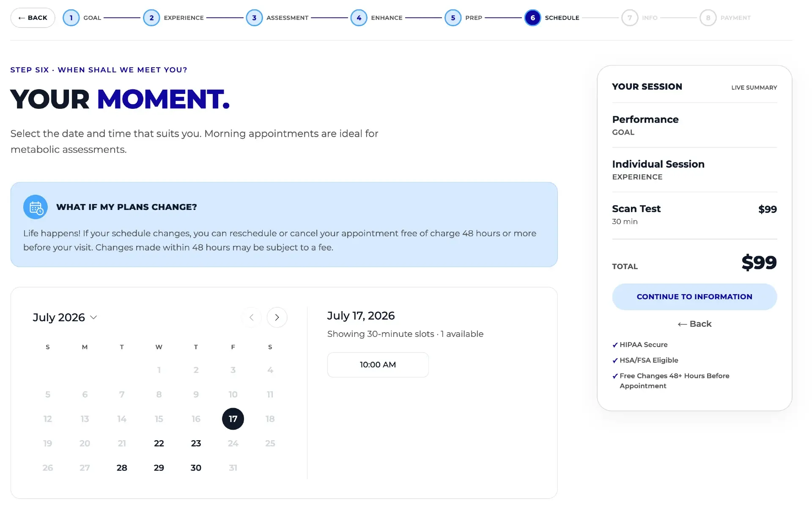Click disabled date July 18

pos(270,419)
